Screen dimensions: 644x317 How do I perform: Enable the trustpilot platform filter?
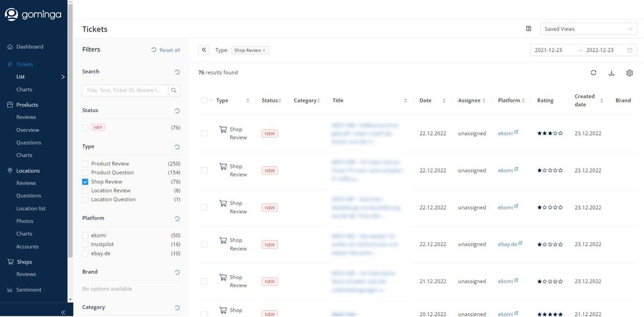point(85,245)
